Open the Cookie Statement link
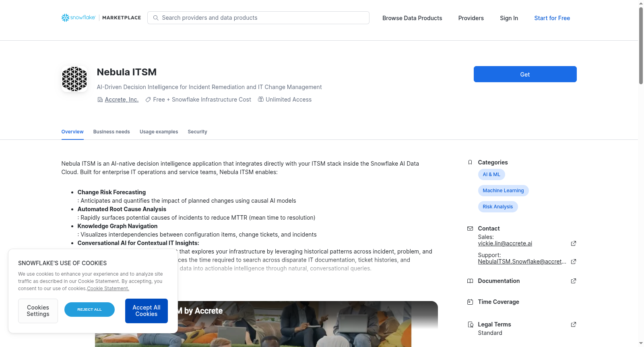This screenshot has height=347, width=644. (108, 289)
